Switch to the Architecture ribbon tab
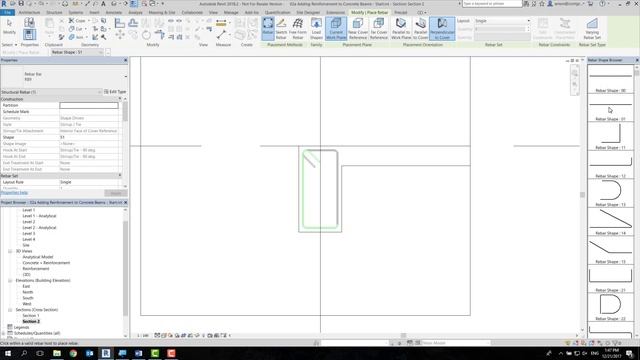Screen dimensions: 640x360 pos(29,13)
